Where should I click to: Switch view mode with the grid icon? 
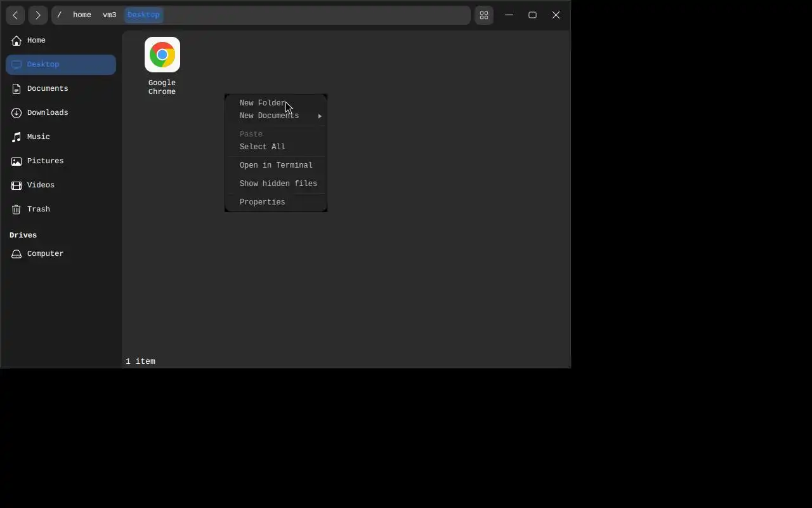pos(484,15)
